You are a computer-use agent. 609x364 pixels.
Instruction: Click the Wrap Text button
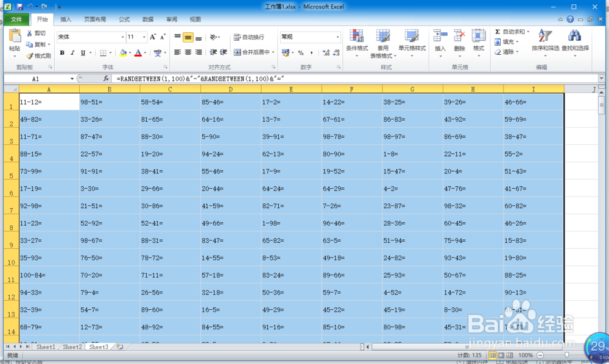pyautogui.click(x=249, y=37)
